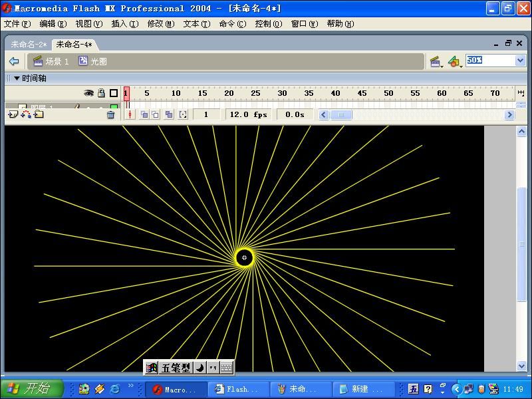Image resolution: width=532 pixels, height=399 pixels.
Task: Open Modify Onion Markers menu
Action: click(183, 114)
